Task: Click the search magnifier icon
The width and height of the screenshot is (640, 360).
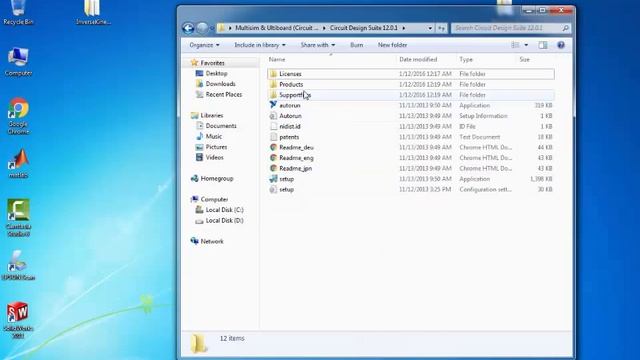Action: (565, 28)
